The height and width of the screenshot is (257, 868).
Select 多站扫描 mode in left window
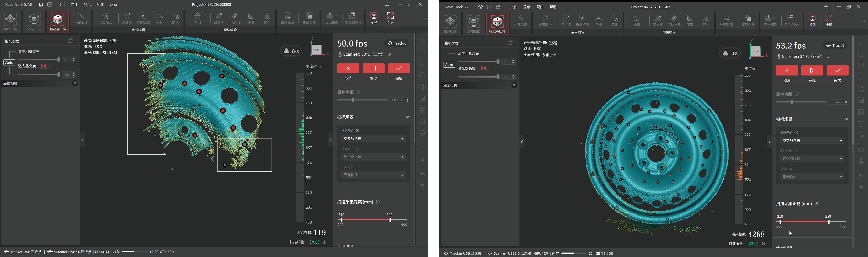coord(34,22)
